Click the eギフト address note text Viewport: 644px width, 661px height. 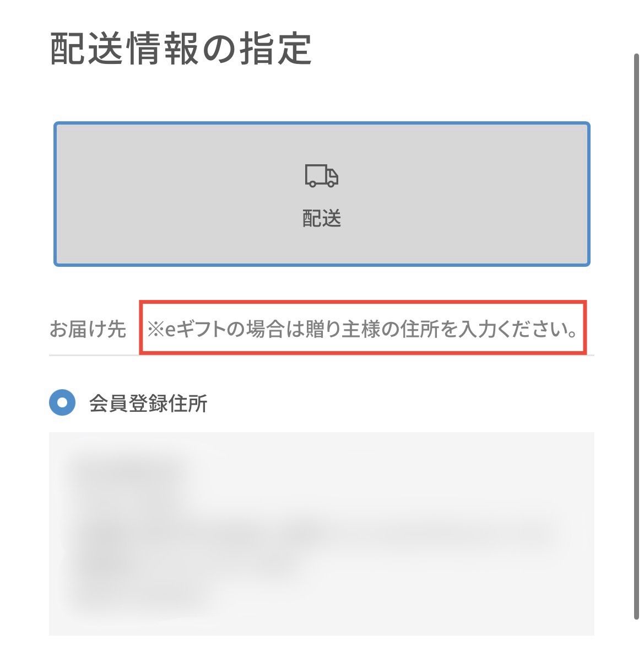pos(362,329)
